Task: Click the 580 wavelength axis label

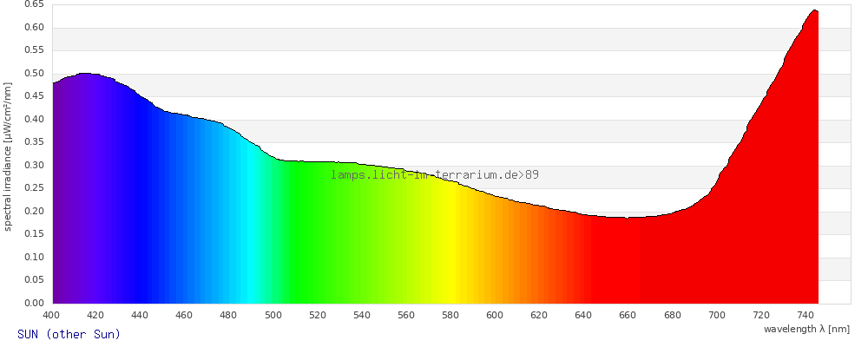Action: pos(450,315)
